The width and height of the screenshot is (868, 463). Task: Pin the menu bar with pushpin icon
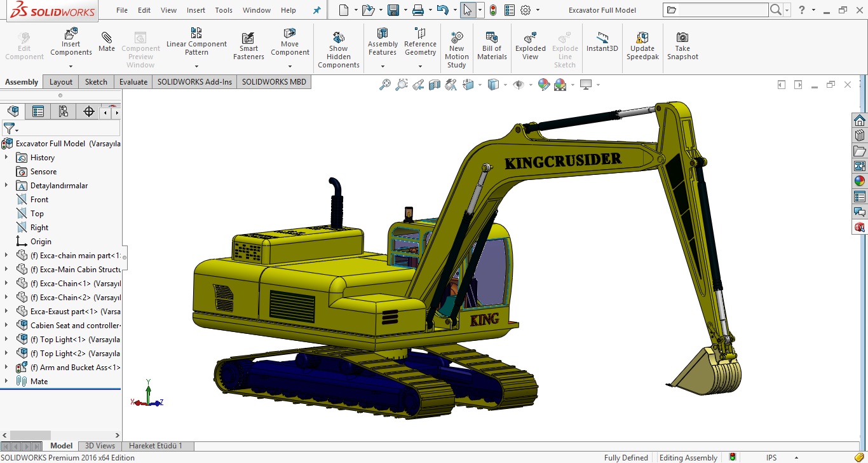(x=317, y=10)
